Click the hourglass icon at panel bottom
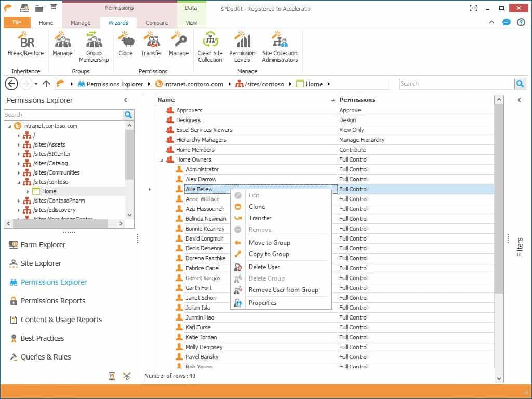The image size is (532, 399). (112, 376)
